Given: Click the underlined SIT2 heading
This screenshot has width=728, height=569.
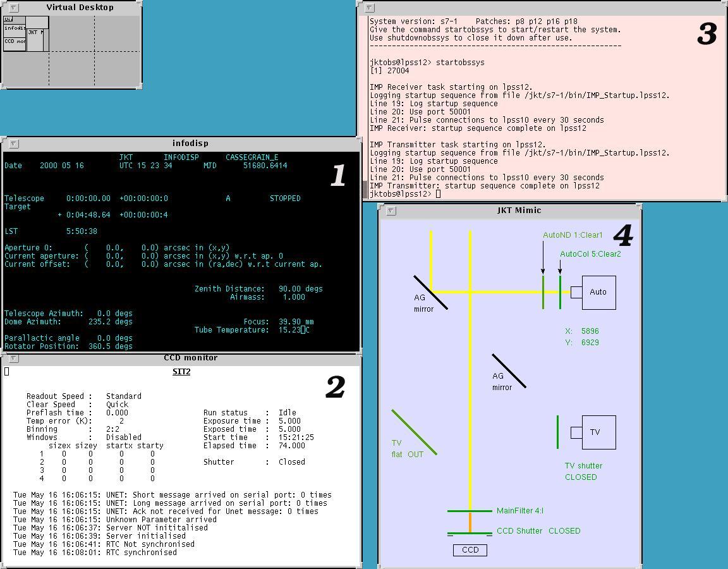Looking at the screenshot, I should pos(181,372).
